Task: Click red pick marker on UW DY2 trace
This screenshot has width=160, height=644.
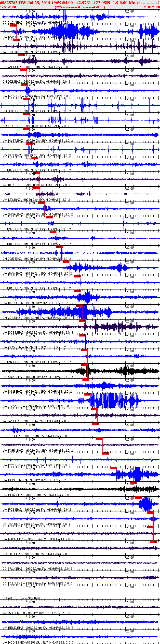Action: coord(106,453)
